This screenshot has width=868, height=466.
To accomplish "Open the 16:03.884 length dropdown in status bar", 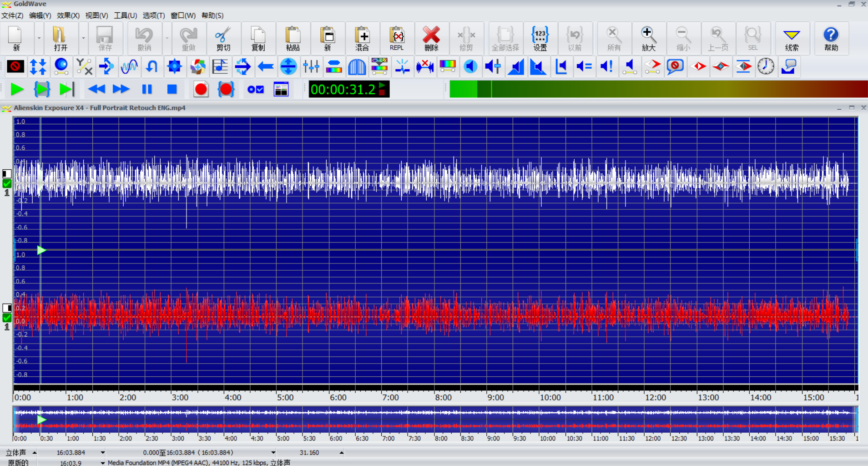I will (103, 453).
